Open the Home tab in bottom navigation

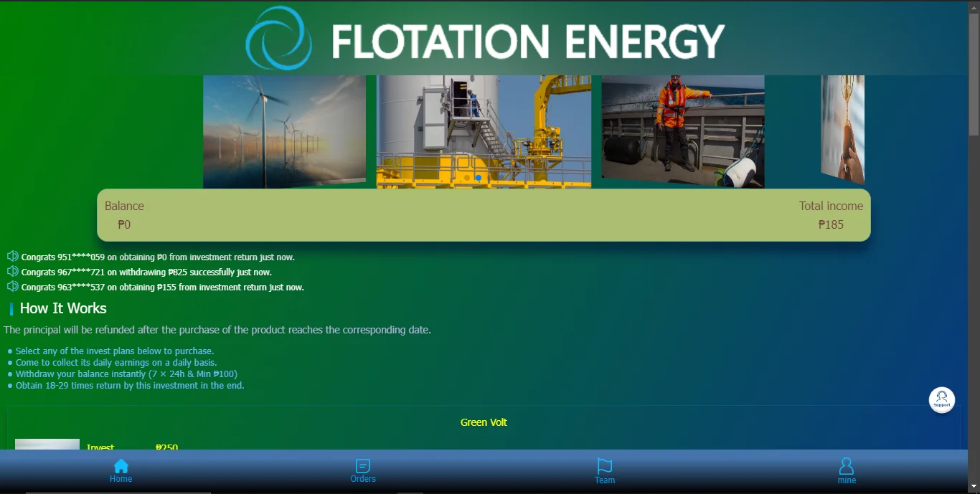tap(121, 471)
